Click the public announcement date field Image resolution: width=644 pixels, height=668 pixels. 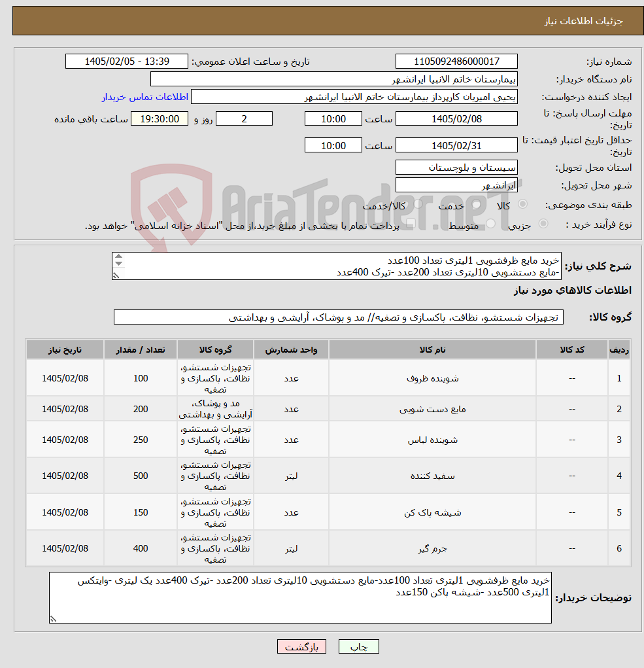coord(126,62)
